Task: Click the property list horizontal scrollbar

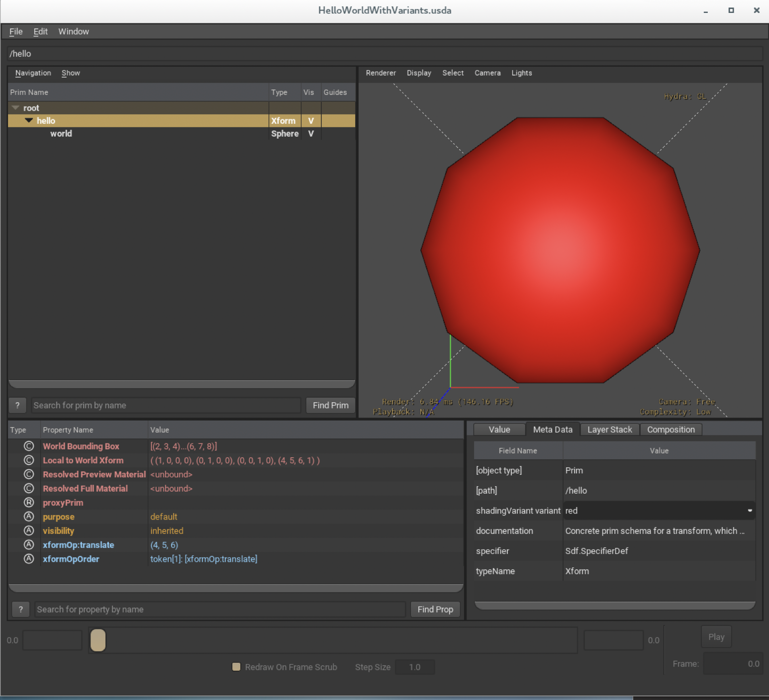Action: (236, 588)
